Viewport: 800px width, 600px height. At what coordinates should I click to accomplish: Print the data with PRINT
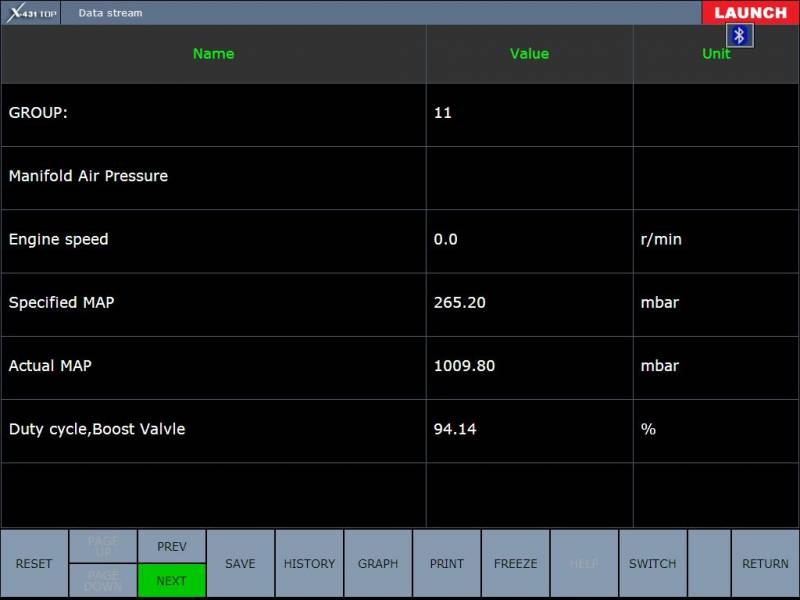447,564
